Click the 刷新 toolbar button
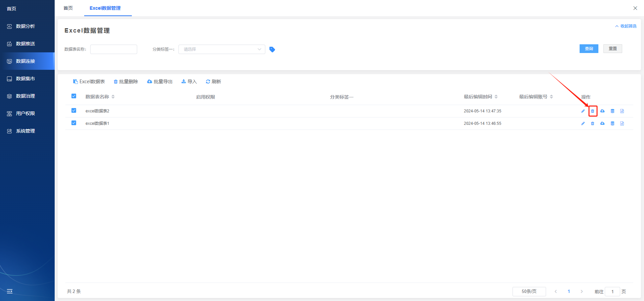The height and width of the screenshot is (301, 644). click(213, 82)
